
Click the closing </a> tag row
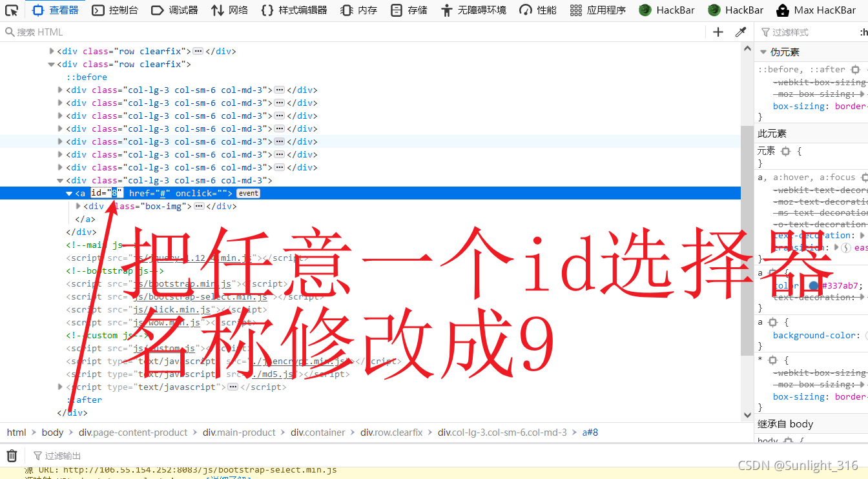click(x=85, y=219)
